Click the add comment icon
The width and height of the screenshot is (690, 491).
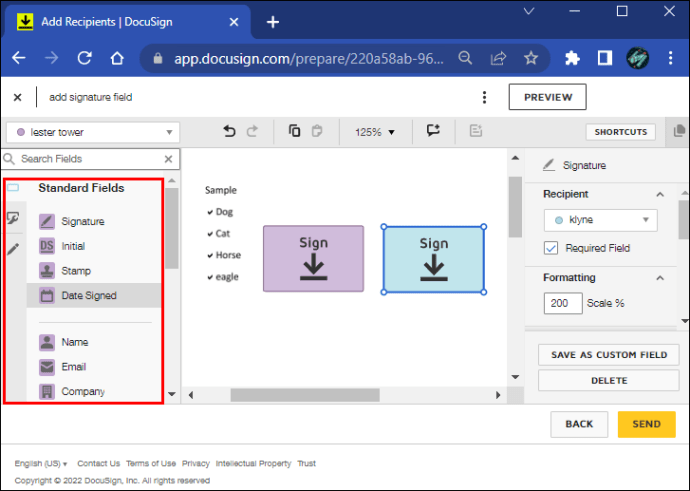point(433,130)
